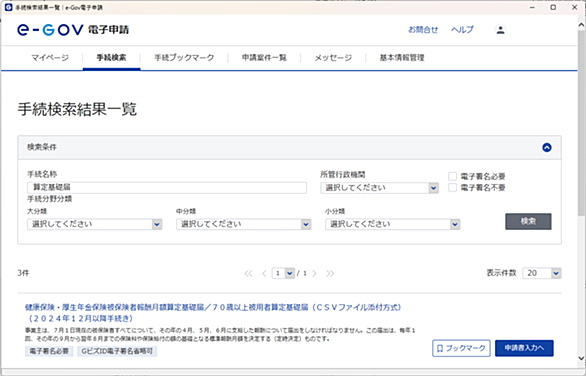
Task: Click the 検索 button
Action: click(528, 222)
